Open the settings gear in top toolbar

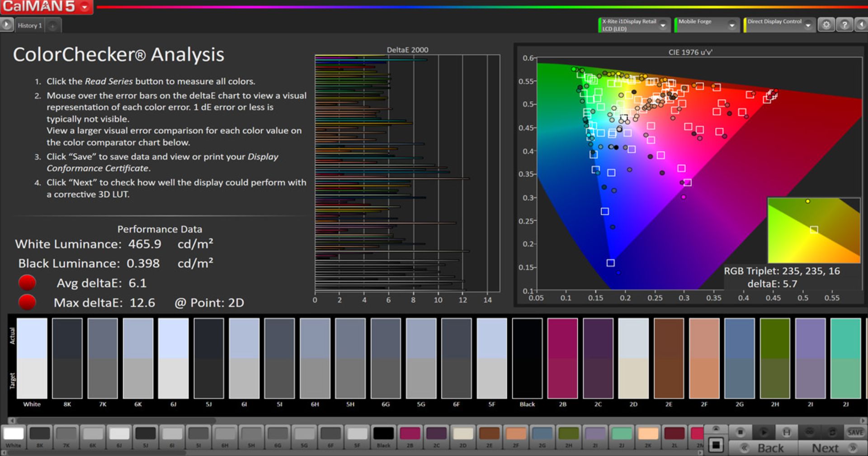coord(826,25)
